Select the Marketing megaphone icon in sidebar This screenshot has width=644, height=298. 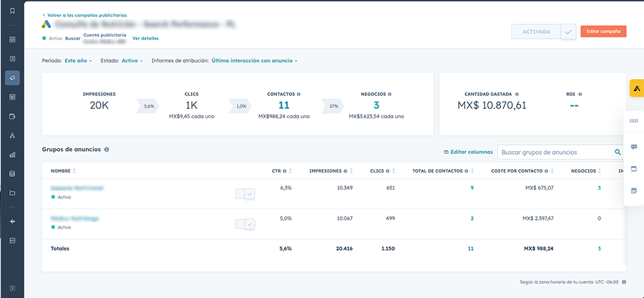12,78
